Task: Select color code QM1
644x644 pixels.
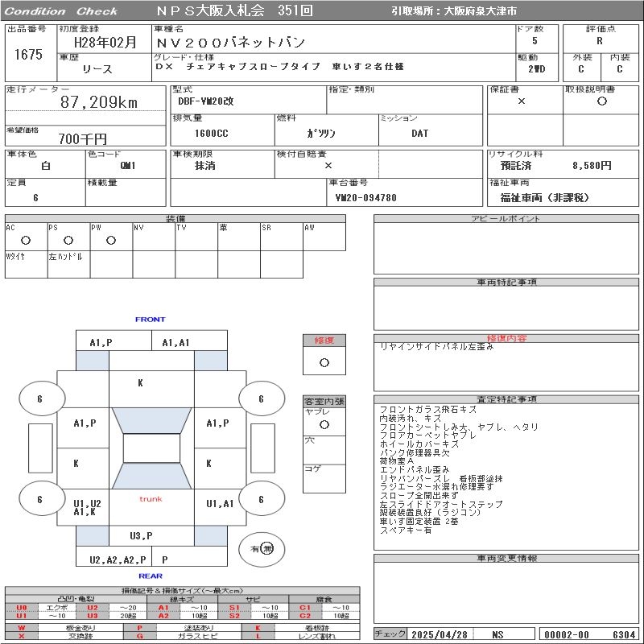Action: pos(128,166)
